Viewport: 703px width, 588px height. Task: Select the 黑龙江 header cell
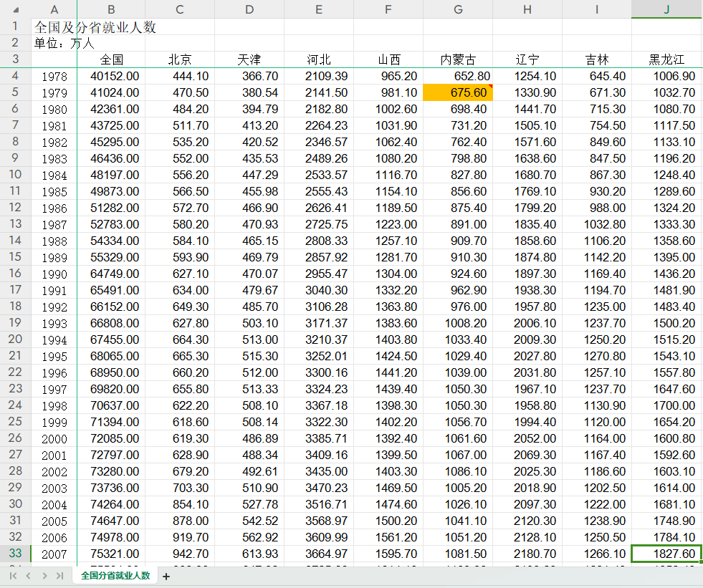666,59
